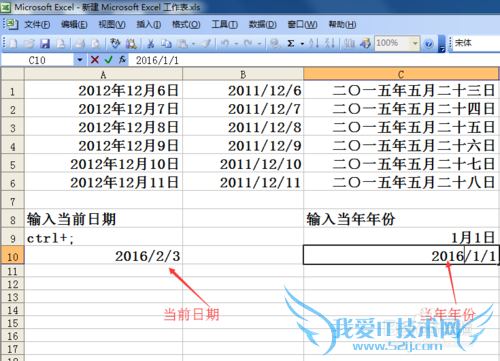Open the Name Box dropdown arrow

click(x=80, y=60)
